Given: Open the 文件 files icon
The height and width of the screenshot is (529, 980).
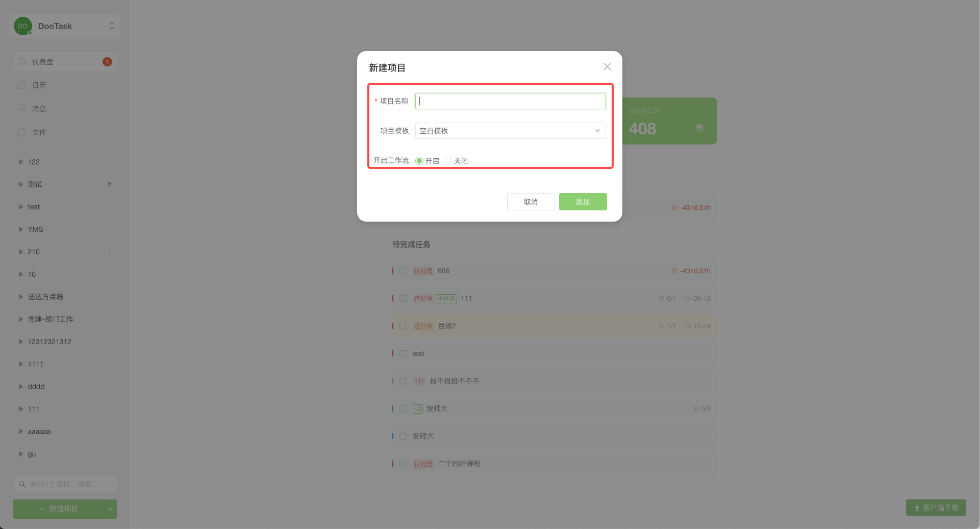Looking at the screenshot, I should [21, 132].
